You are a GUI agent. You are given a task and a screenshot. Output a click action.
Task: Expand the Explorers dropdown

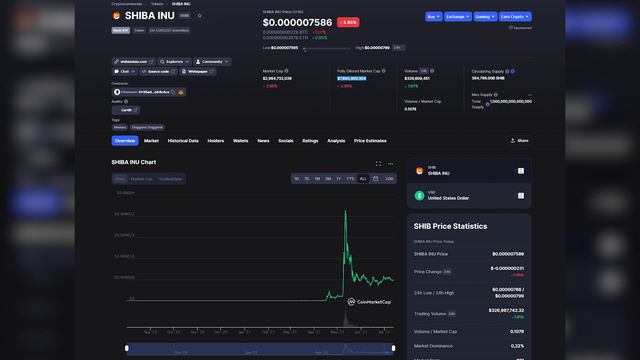(x=174, y=62)
